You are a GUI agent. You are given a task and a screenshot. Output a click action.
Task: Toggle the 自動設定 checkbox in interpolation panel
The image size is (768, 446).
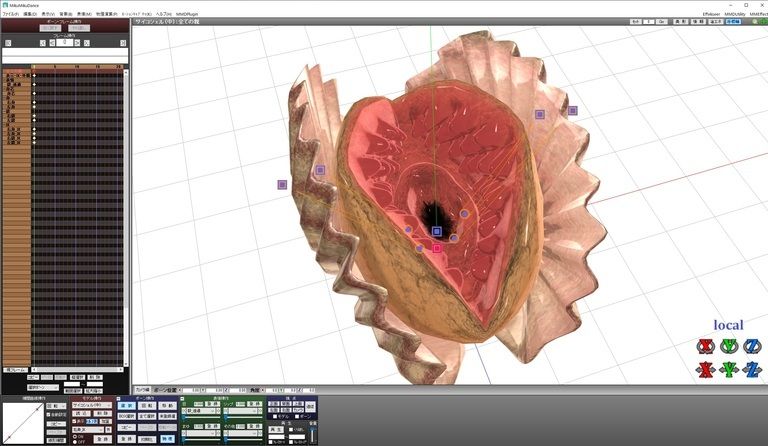click(x=48, y=415)
